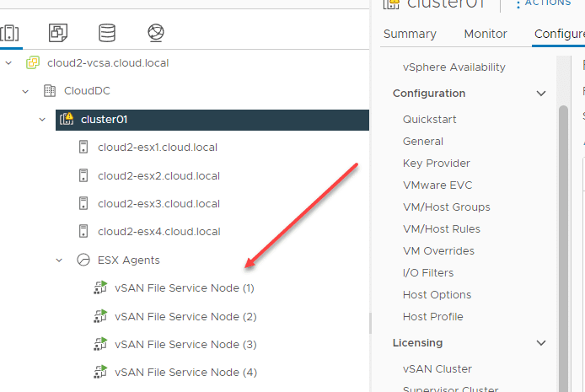585x392 pixels.
Task: Select vSAN File Service Node (3)
Action: click(x=185, y=344)
